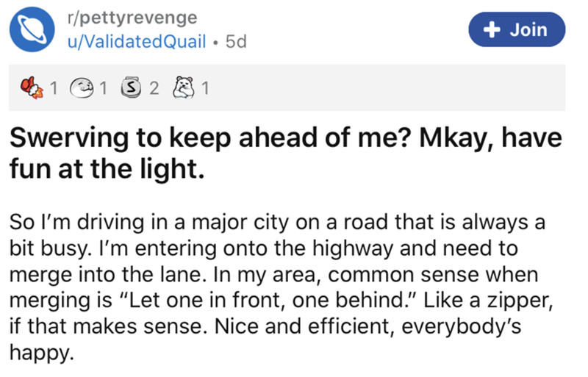Image resolution: width=588 pixels, height=377 pixels.
Task: Open the post title "Swerving to keep ahead of me?"
Action: pos(280,140)
